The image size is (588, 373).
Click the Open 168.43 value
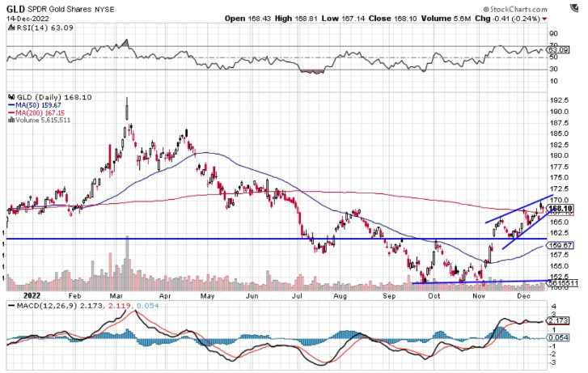point(247,19)
